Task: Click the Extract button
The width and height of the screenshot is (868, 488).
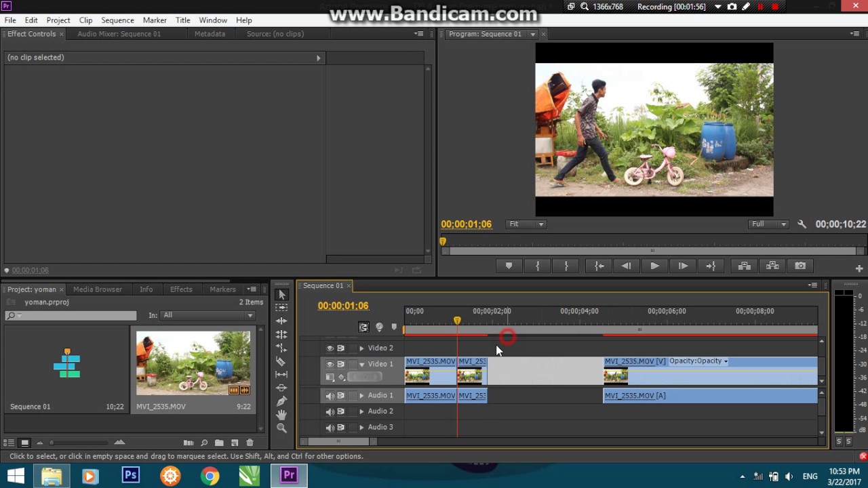Action: coord(772,266)
